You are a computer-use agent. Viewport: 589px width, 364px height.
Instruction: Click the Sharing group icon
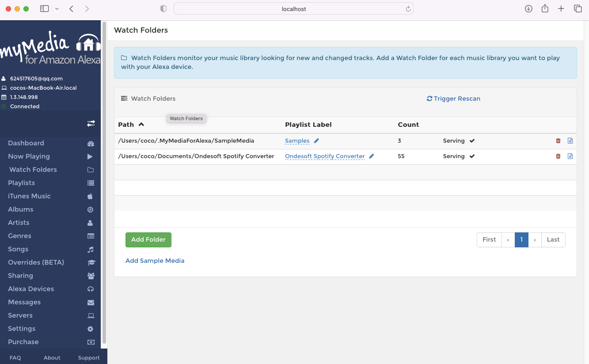(91, 276)
